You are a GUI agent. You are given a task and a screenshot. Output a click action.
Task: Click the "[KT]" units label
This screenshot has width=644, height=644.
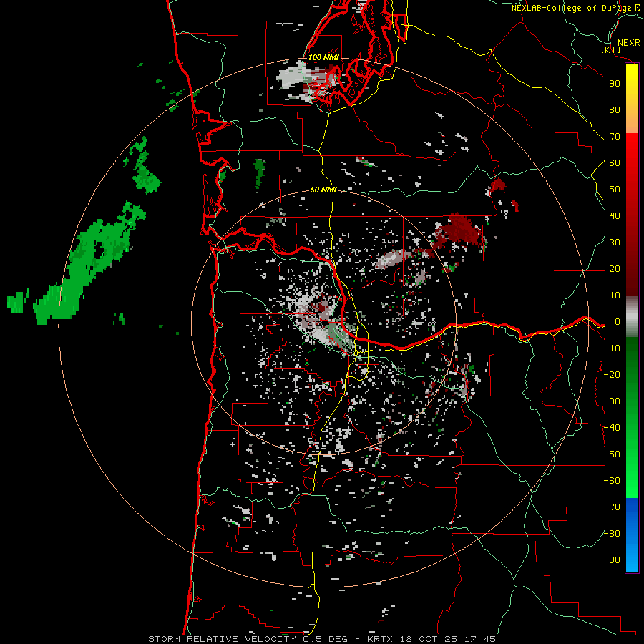[611, 50]
